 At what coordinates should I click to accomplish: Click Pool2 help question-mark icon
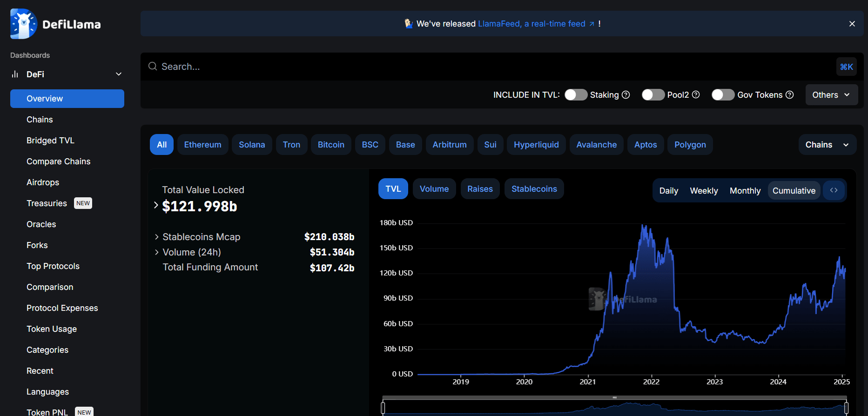(696, 95)
